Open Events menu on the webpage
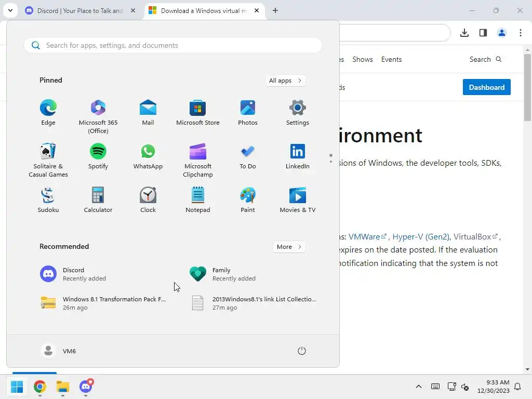This screenshot has width=532, height=399. pos(391,59)
